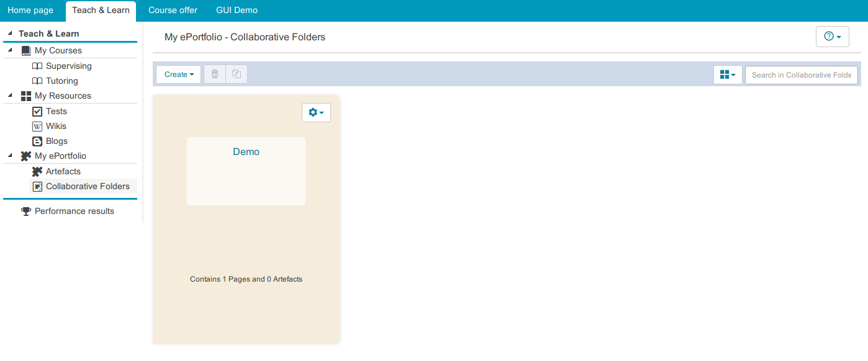The width and height of the screenshot is (868, 361).
Task: Click the Wikis icon in sidebar
Action: pos(37,127)
